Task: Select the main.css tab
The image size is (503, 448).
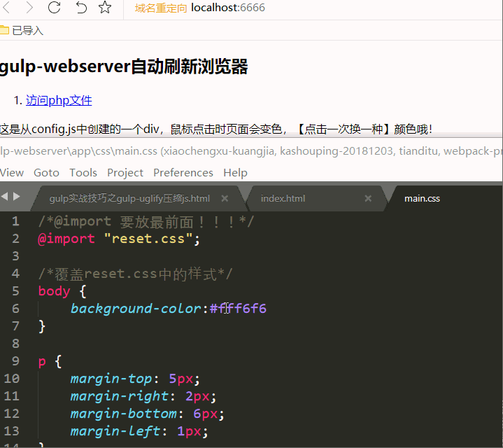Action: point(422,198)
